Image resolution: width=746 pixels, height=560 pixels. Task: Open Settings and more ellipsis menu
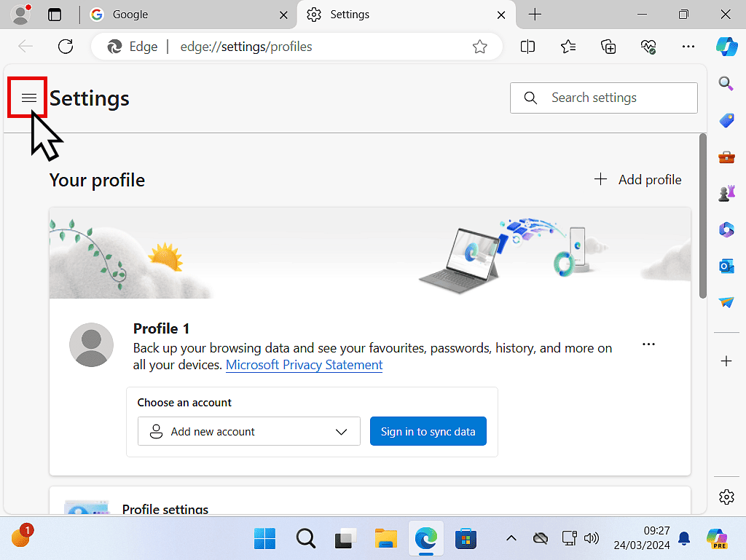coord(688,47)
